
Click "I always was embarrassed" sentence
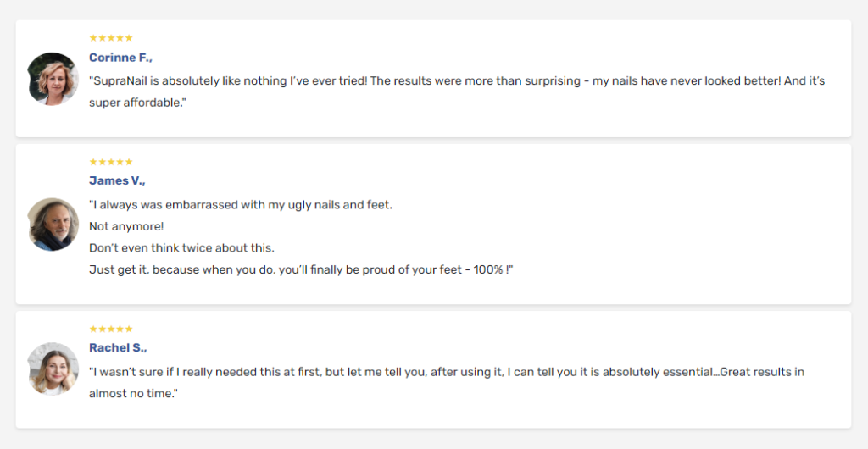241,205
